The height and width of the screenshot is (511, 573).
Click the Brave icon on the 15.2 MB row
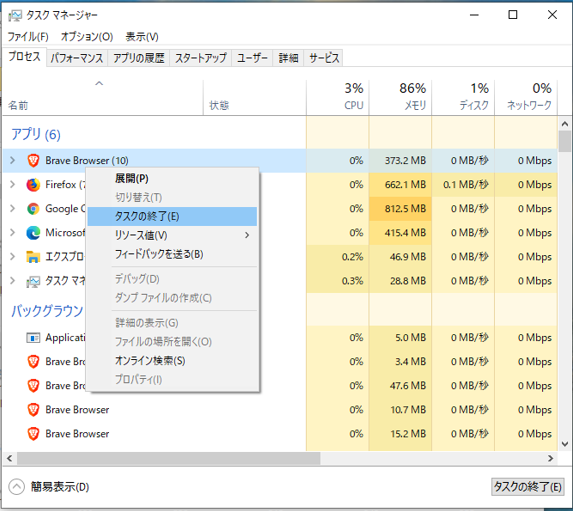(x=33, y=434)
